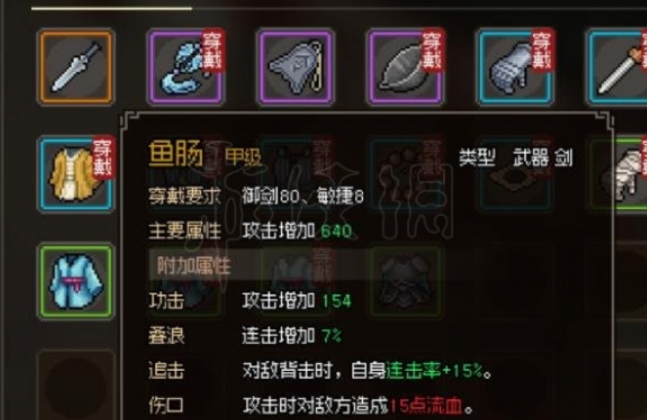Click the 穿戴 badge on the water ribbon
This screenshot has height=420, width=647.
point(212,50)
